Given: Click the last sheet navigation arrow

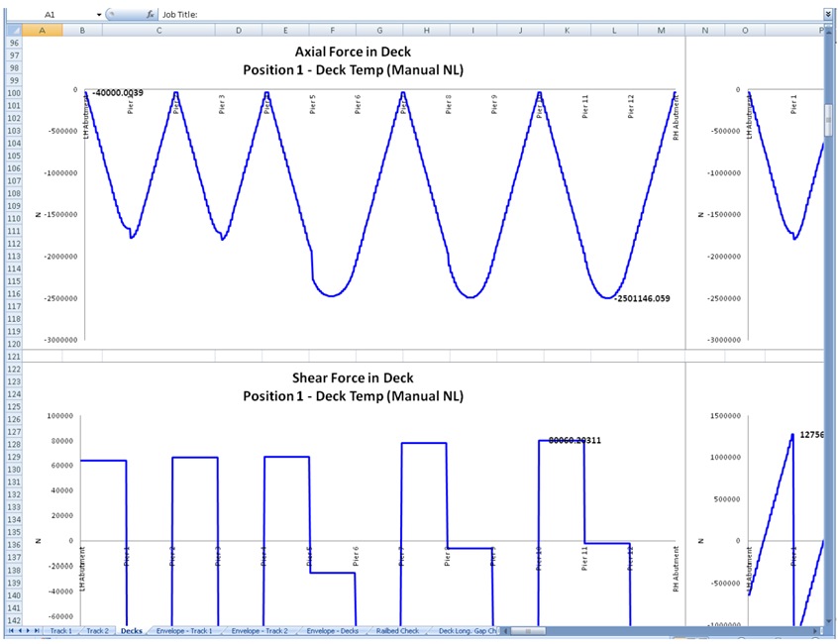Looking at the screenshot, I should (x=39, y=630).
